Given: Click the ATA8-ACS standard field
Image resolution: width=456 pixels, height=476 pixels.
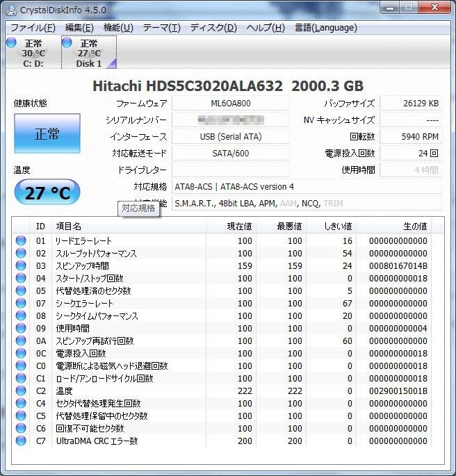Looking at the screenshot, I should pyautogui.click(x=307, y=187).
